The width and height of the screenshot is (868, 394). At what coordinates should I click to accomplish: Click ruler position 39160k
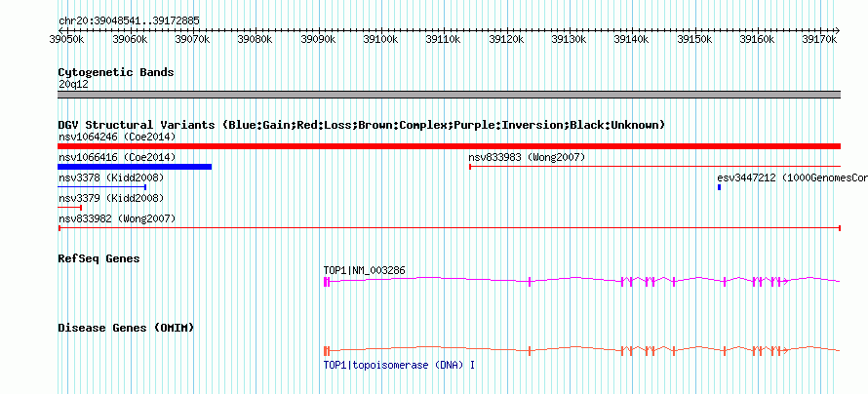click(x=757, y=39)
